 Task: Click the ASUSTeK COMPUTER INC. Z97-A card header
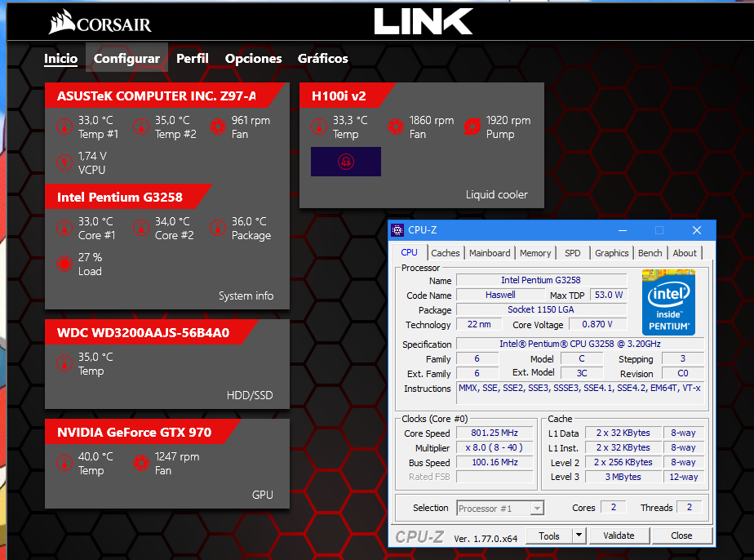pos(163,96)
